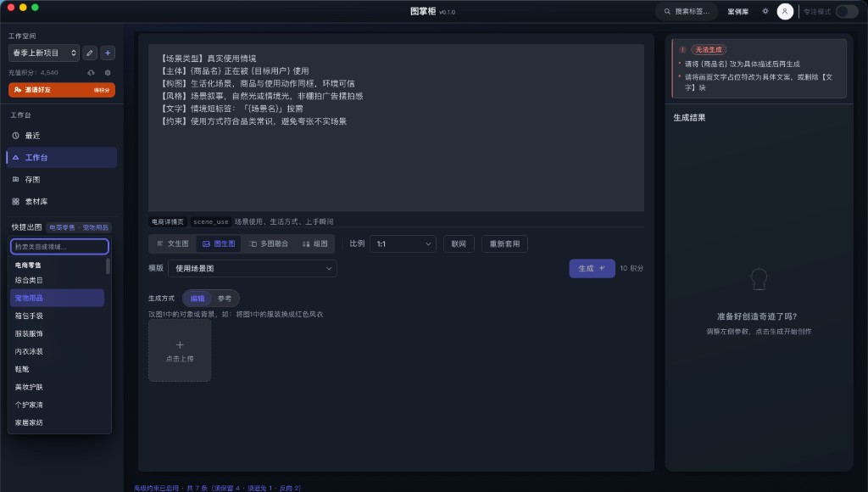Select 参考 generation mode
The height and width of the screenshot is (492, 868).
(x=224, y=298)
